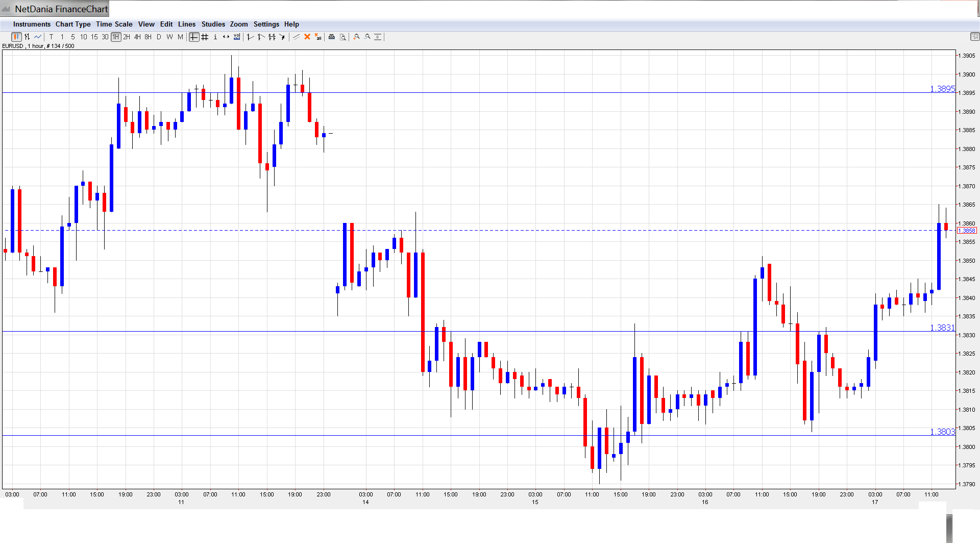980x551 pixels.
Task: Open the Help menu
Action: (x=291, y=24)
